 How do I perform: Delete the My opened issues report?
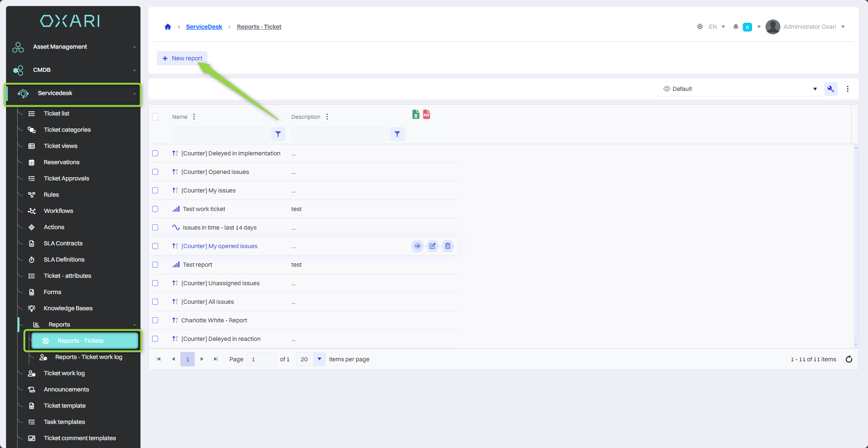point(447,246)
